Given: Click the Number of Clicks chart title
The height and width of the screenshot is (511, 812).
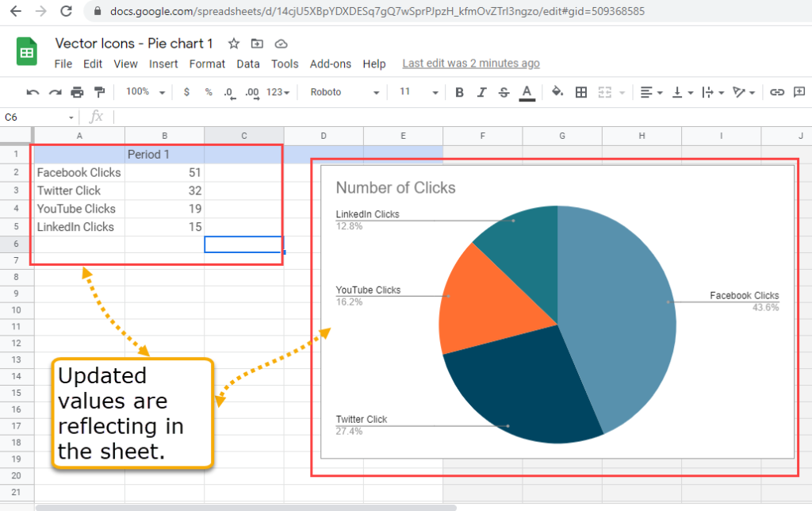Looking at the screenshot, I should point(396,187).
